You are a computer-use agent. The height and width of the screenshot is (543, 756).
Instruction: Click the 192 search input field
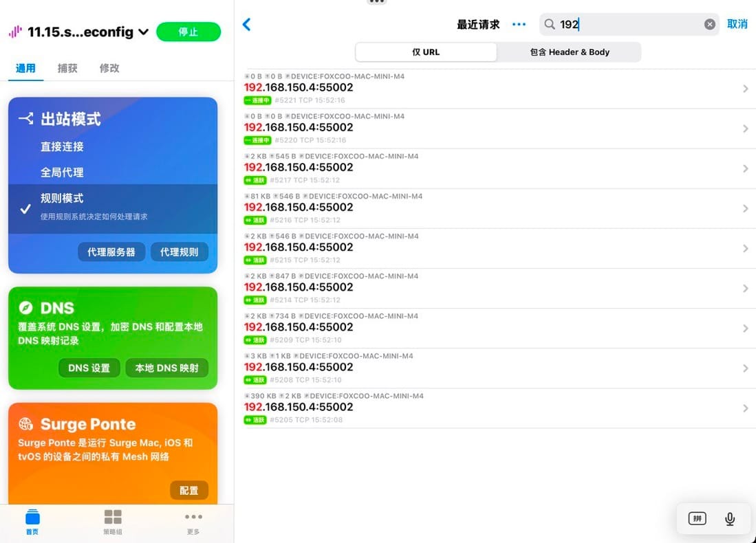click(x=629, y=24)
